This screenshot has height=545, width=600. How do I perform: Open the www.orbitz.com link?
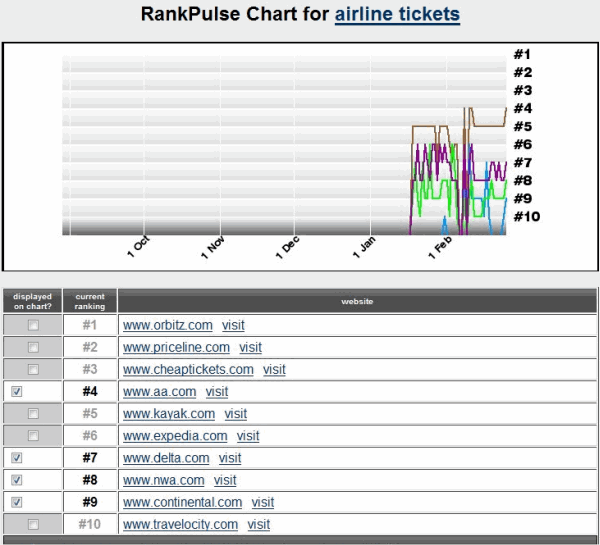click(x=168, y=325)
